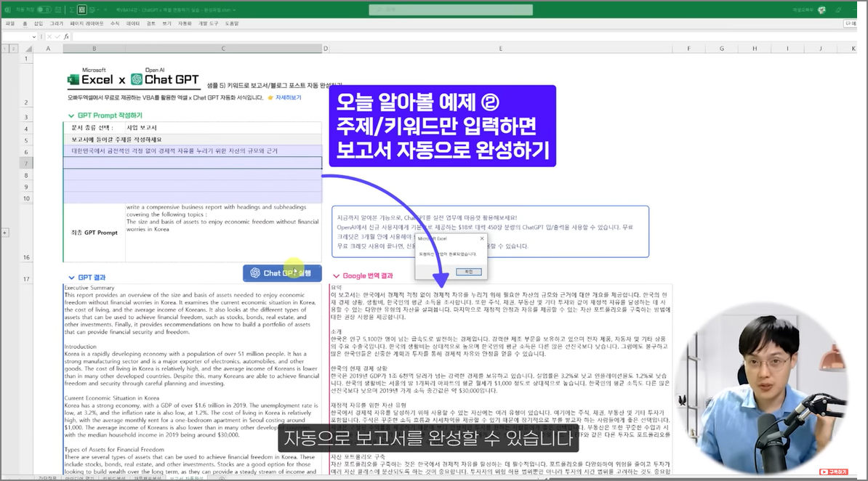This screenshot has height=481, width=868.
Task: Click the AutoSum sigma icon
Action: 72,10
